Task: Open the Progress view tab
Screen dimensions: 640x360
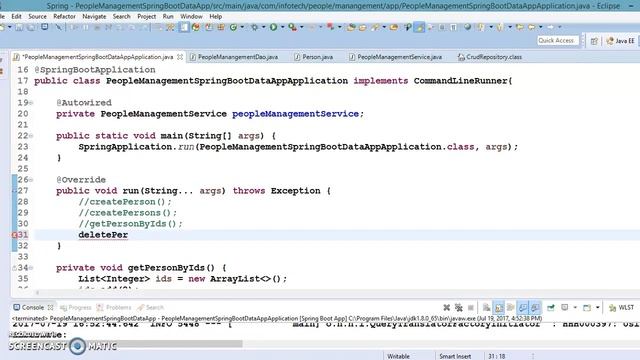Action: 76,307
